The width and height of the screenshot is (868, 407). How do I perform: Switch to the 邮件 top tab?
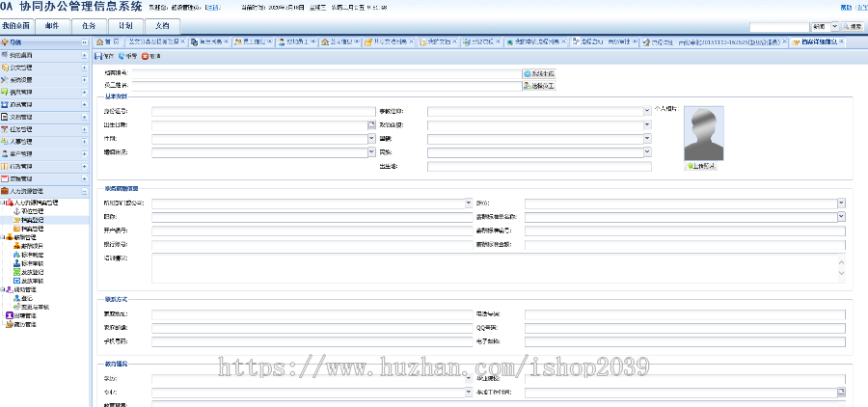53,26
